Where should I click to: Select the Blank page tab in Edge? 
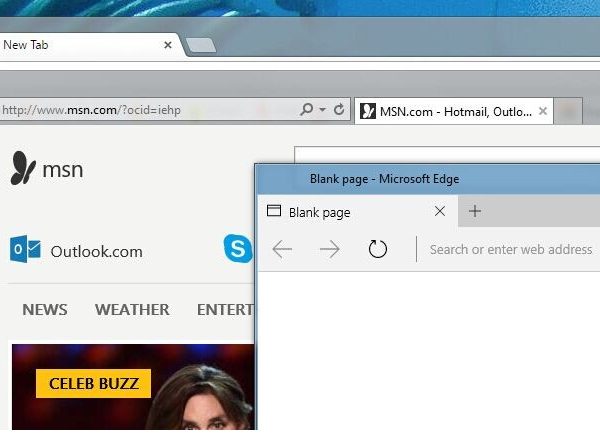click(340, 212)
